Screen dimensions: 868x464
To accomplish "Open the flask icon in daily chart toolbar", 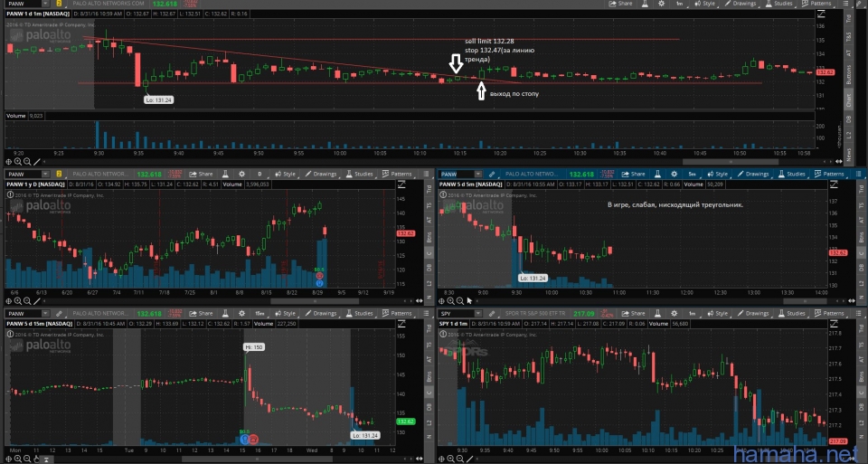I will coord(225,174).
